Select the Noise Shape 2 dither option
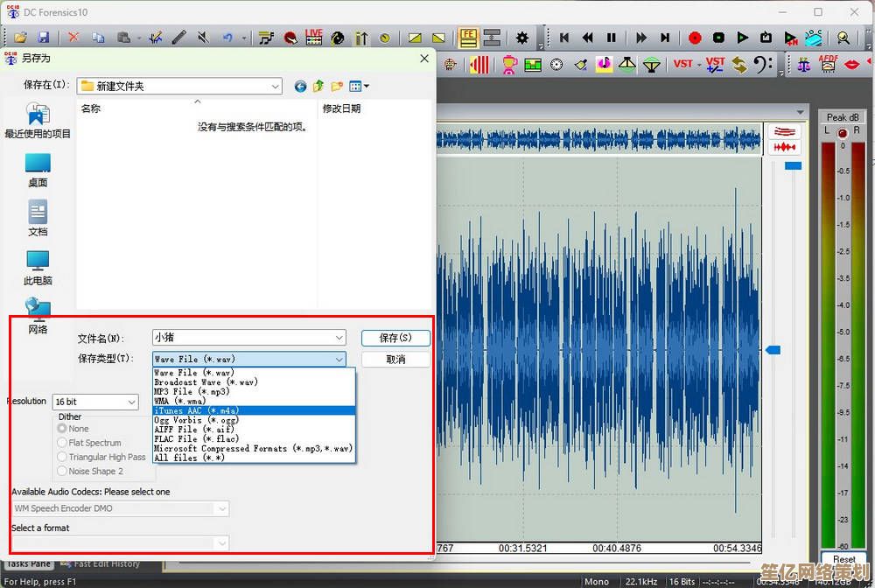Viewport: 875px width, 588px height. click(62, 471)
